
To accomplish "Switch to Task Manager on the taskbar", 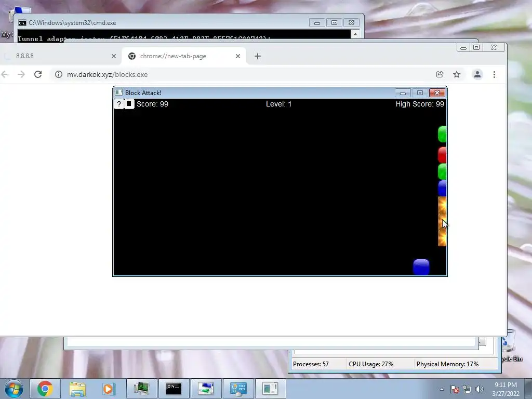I will [x=142, y=389].
